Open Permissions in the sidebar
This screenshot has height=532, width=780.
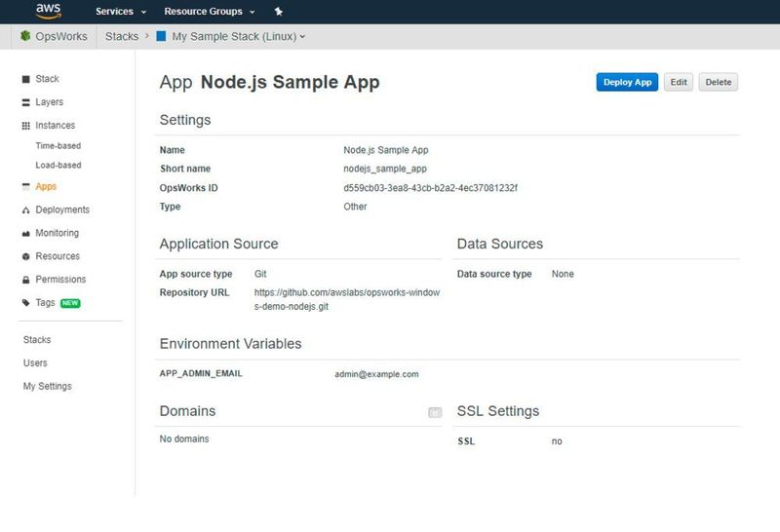pyautogui.click(x=60, y=280)
